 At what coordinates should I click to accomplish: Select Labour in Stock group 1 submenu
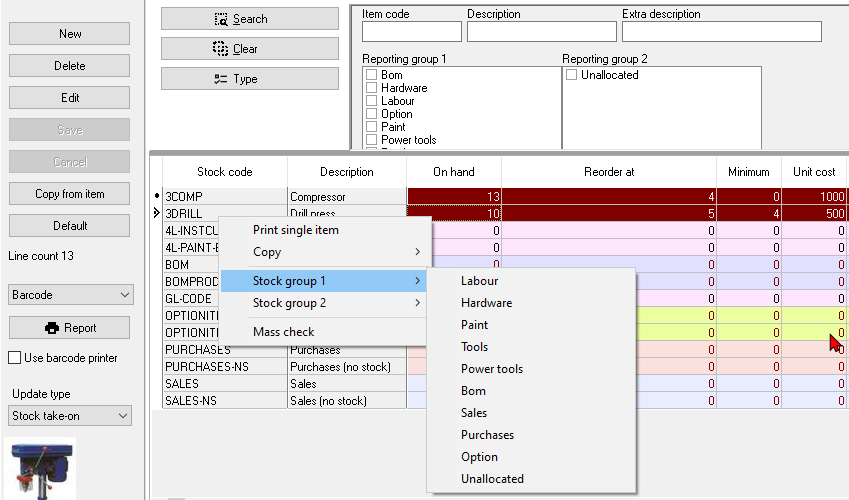click(531, 281)
